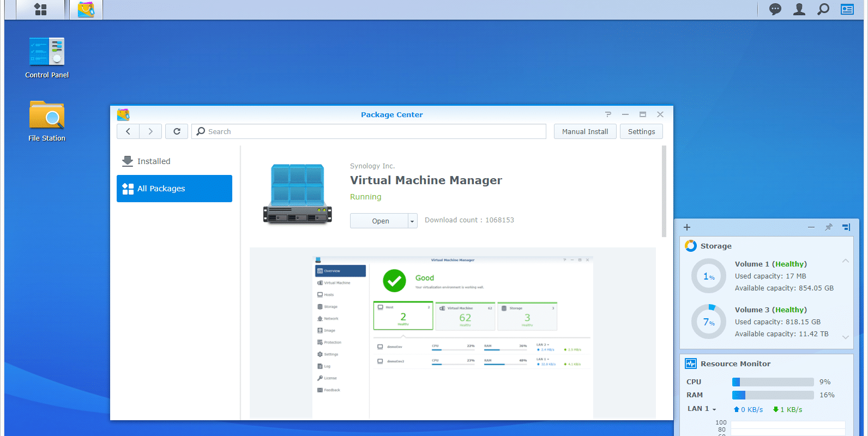Click the Storage widget icon
Screen dimensions: 868x436
point(691,246)
